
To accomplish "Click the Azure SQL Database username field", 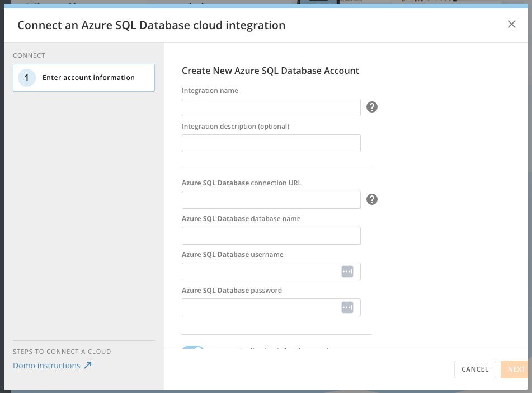I will click(x=263, y=271).
